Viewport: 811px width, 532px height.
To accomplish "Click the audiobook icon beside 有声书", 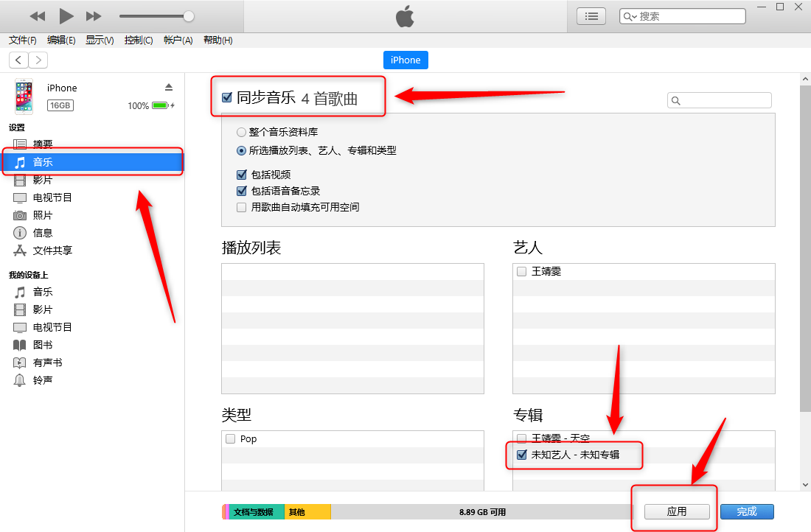I will (20, 363).
